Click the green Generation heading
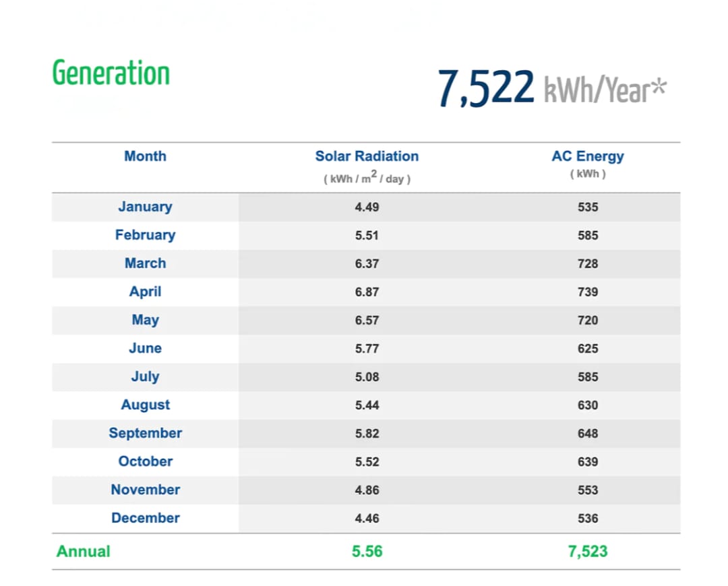 click(111, 73)
